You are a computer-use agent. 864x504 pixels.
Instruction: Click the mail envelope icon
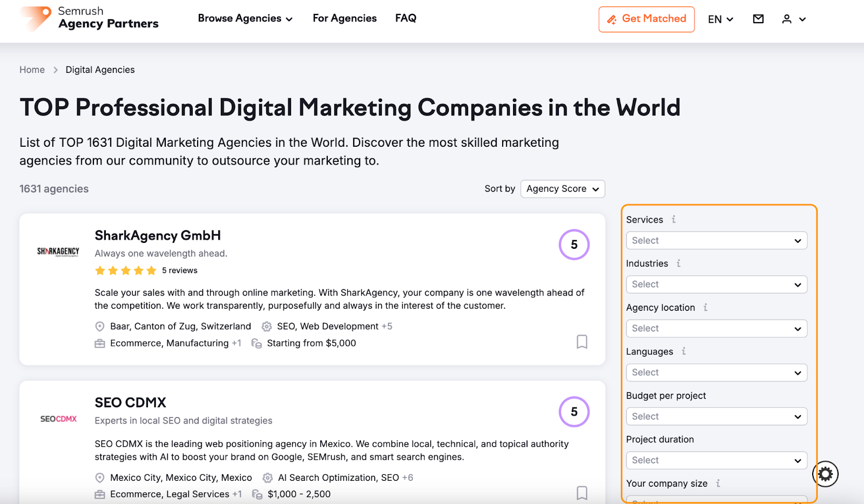tap(758, 18)
